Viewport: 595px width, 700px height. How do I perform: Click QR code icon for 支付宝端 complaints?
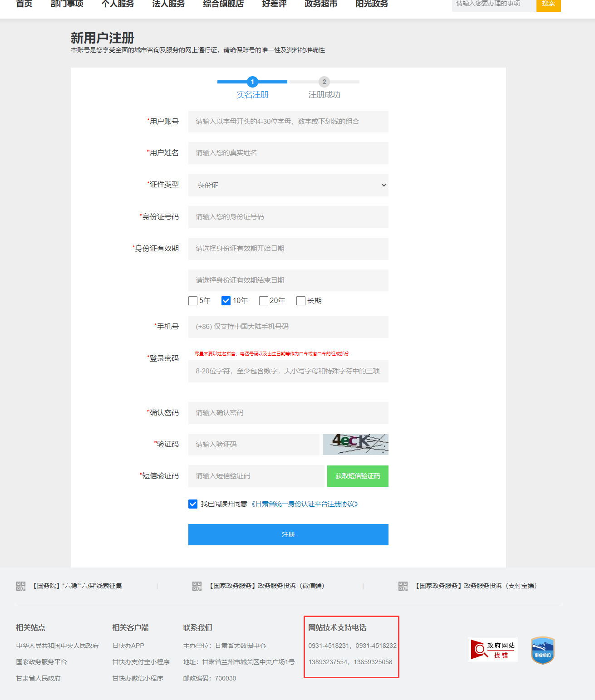coord(403,586)
